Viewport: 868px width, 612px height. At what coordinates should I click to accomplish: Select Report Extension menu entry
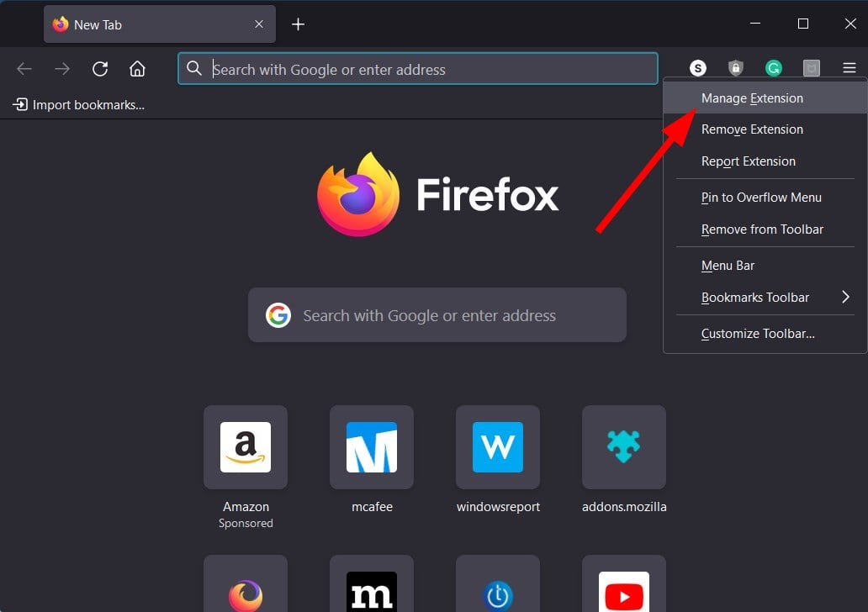(x=765, y=161)
